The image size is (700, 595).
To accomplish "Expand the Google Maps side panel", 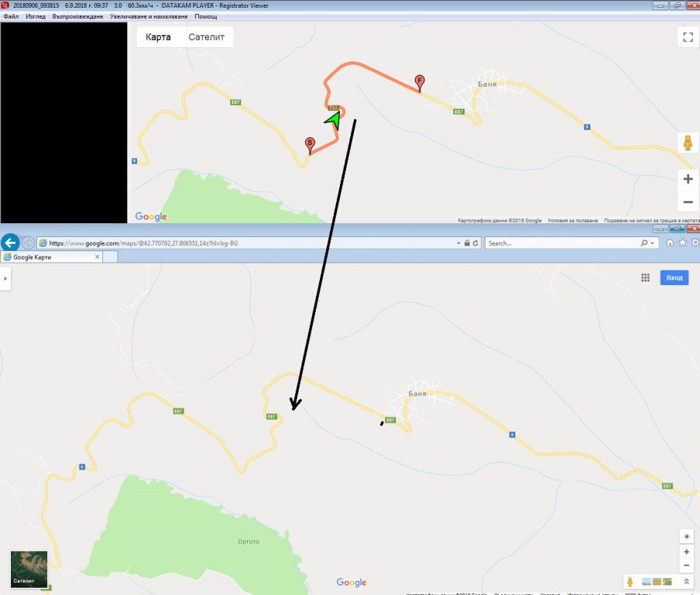I will click(5, 279).
